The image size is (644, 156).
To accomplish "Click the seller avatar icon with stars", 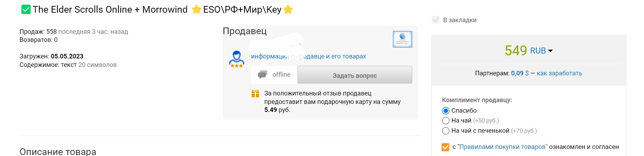I will click(236, 59).
